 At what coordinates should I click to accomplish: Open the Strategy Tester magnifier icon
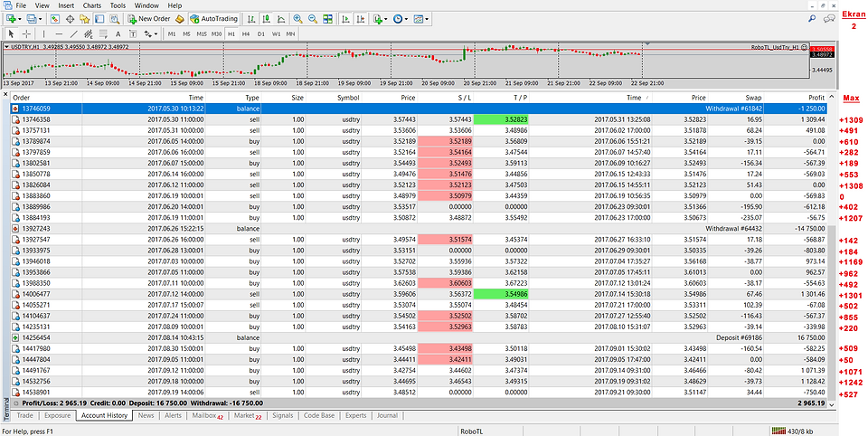pos(115,19)
